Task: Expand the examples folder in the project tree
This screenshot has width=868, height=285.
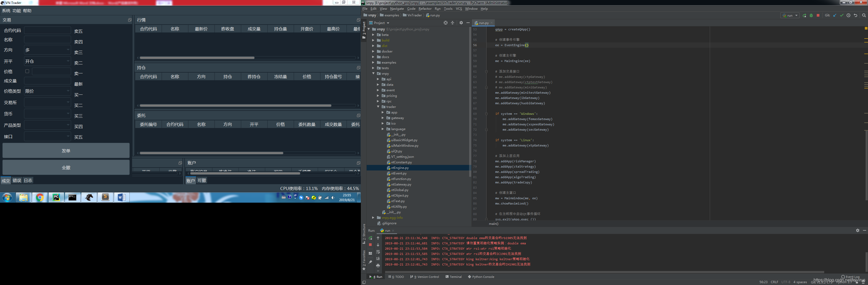Action: [x=373, y=63]
